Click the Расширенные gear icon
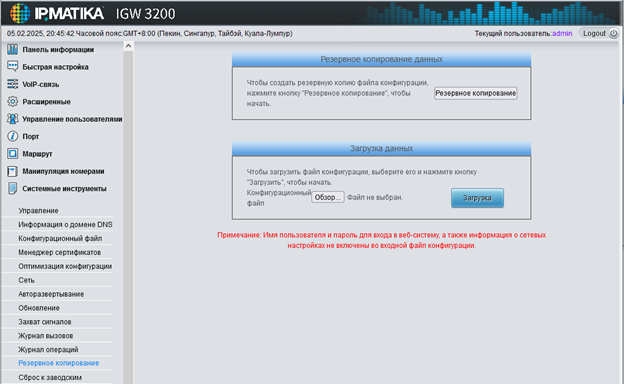The width and height of the screenshot is (624, 384). pyautogui.click(x=12, y=101)
